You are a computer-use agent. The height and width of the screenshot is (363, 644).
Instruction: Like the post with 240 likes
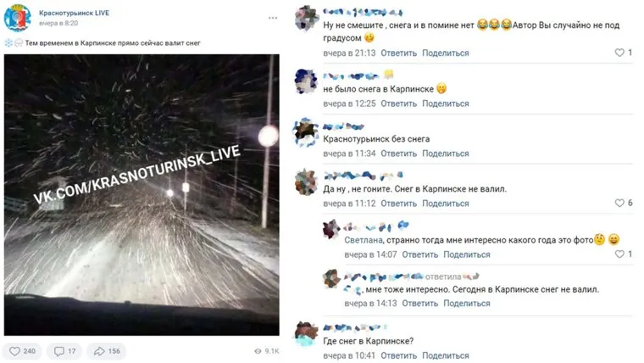point(23,351)
